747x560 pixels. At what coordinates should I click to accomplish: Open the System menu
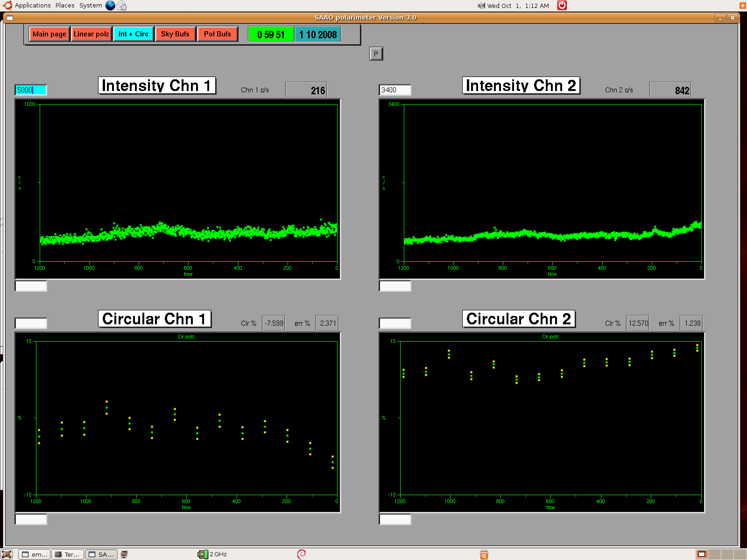click(x=91, y=6)
